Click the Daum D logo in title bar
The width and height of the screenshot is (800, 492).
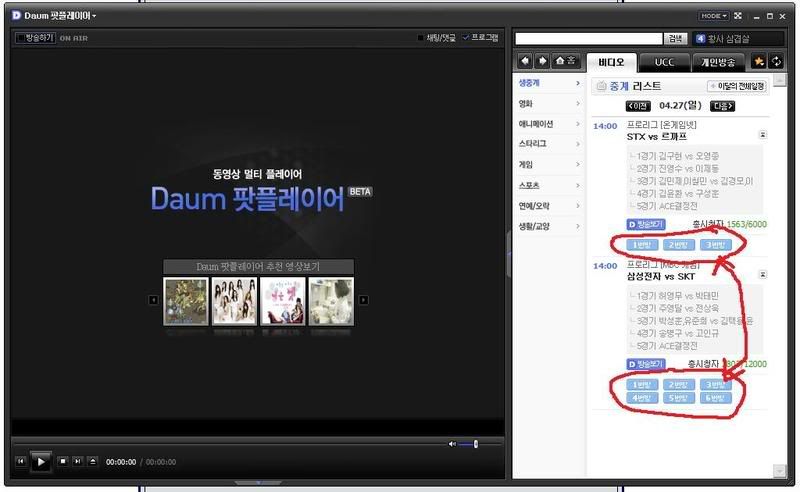(16, 15)
